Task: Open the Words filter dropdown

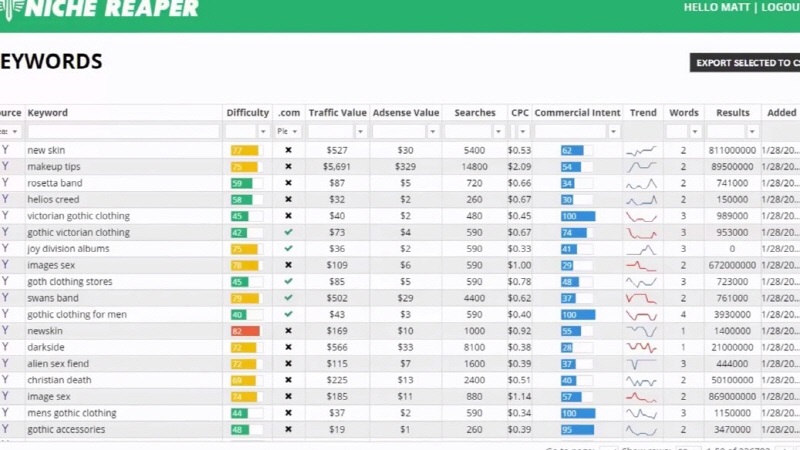Action: (695, 132)
